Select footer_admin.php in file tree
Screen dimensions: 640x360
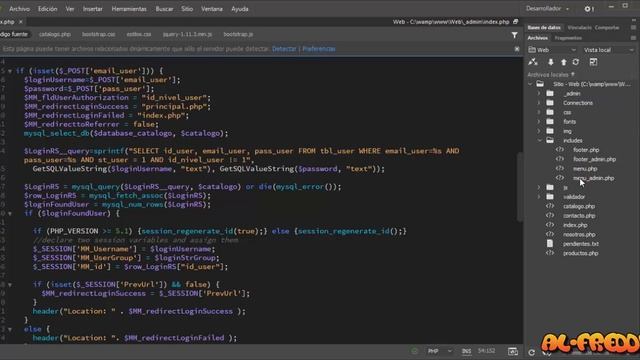click(x=594, y=159)
